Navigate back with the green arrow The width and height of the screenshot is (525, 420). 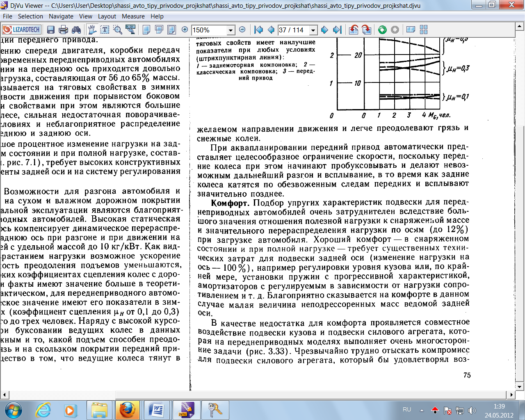[x=382, y=30]
